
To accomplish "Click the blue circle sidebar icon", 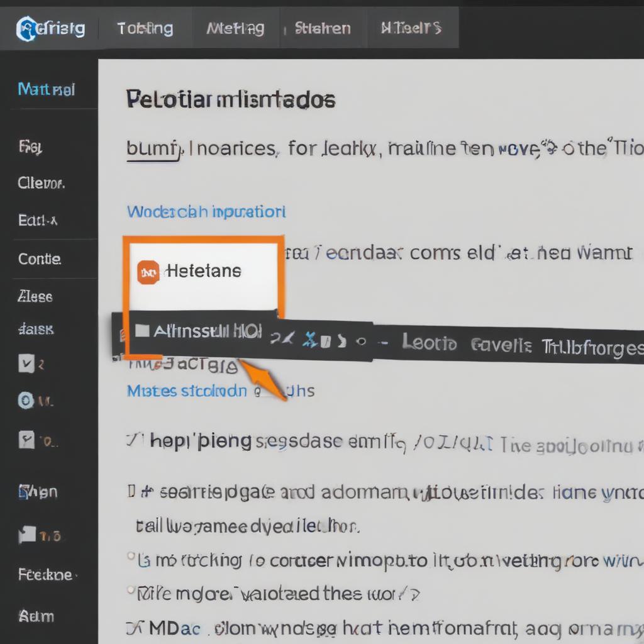I will pos(26,400).
